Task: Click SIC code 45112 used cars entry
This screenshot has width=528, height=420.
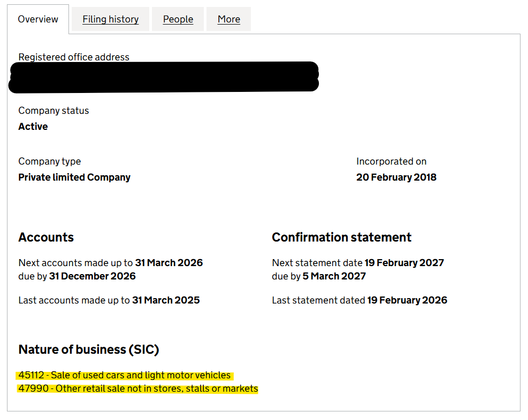Action: pyautogui.click(x=125, y=375)
